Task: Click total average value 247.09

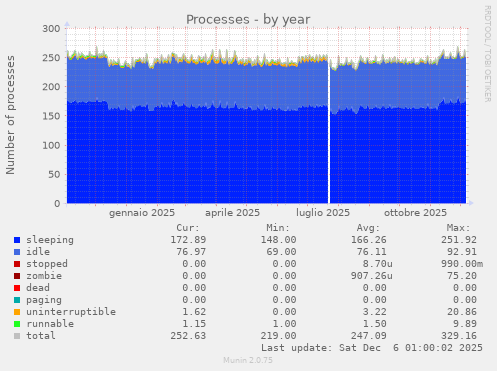Action: pos(369,336)
